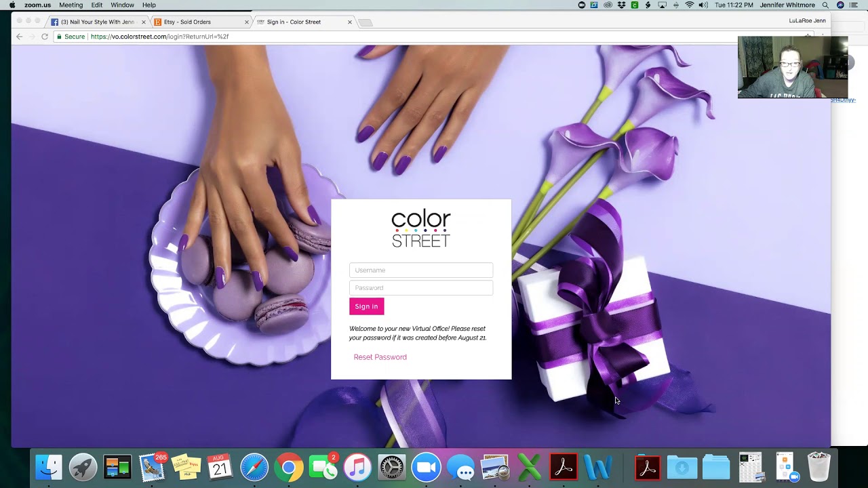Open Trash in the dock
Image resolution: width=868 pixels, height=488 pixels.
819,468
